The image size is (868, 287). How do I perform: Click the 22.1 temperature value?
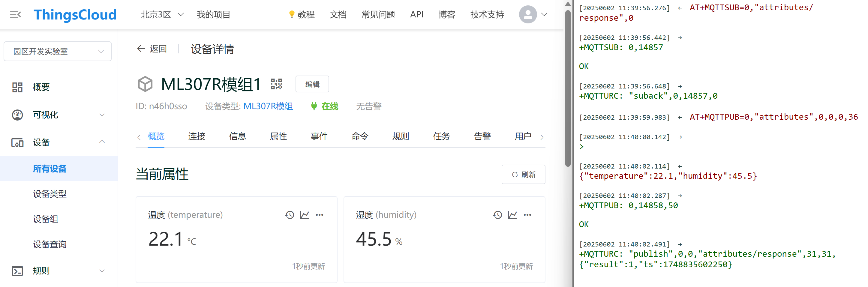[165, 239]
